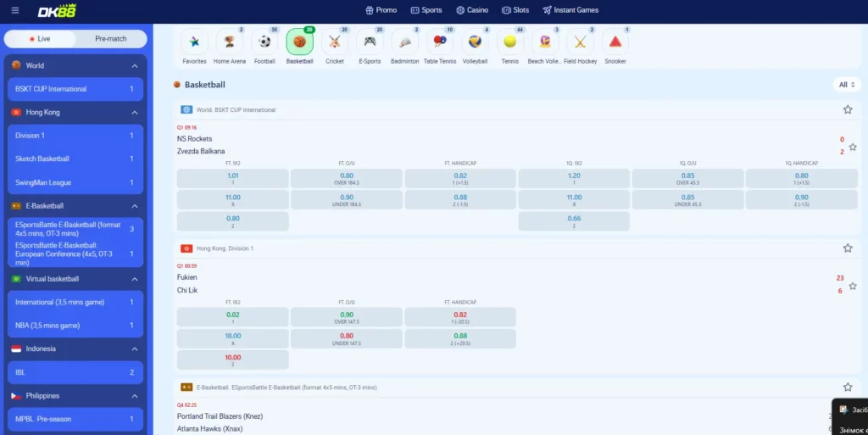Open the Favorites star icon category
The image size is (868, 435).
(194, 42)
